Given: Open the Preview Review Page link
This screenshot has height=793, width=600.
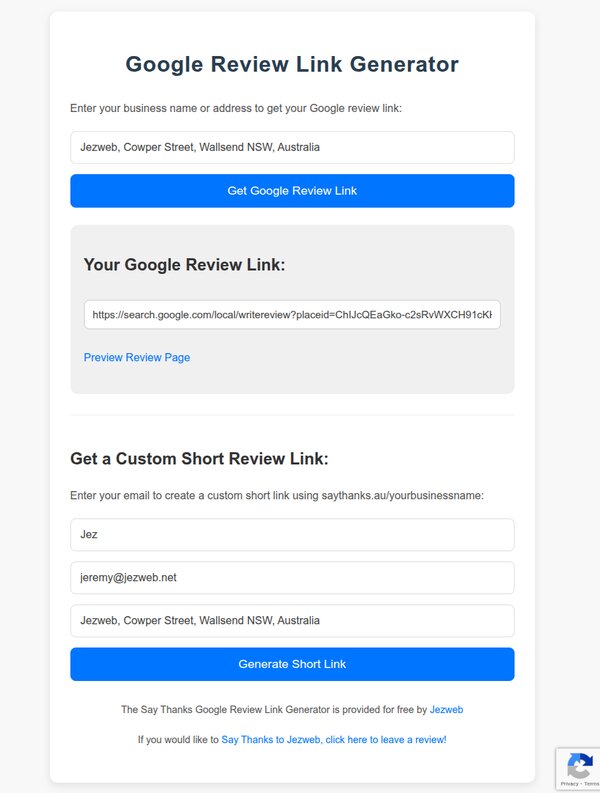Looking at the screenshot, I should (137, 357).
